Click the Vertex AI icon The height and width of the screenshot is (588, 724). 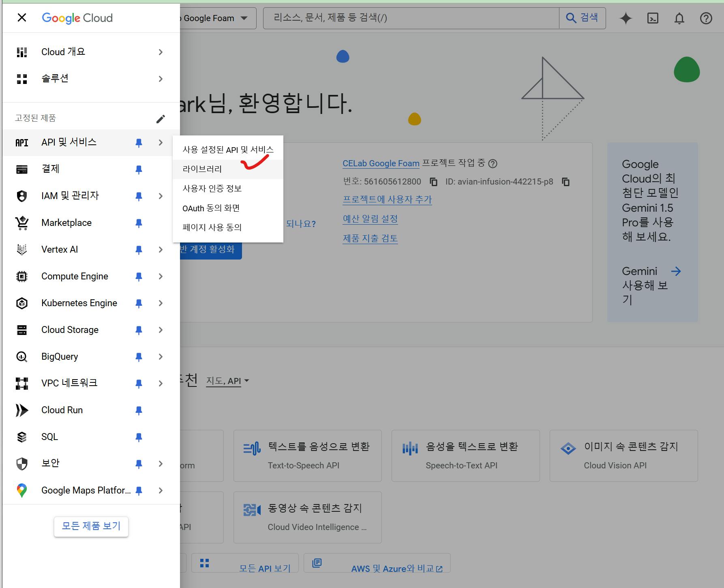coord(22,249)
